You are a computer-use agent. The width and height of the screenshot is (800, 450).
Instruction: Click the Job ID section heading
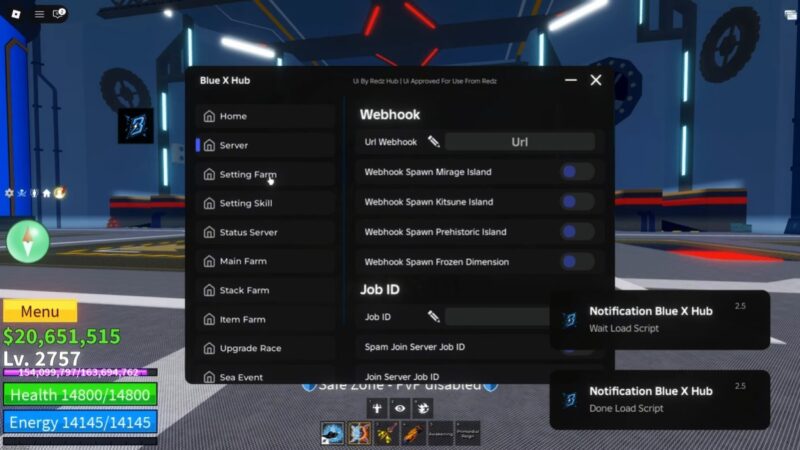(380, 289)
